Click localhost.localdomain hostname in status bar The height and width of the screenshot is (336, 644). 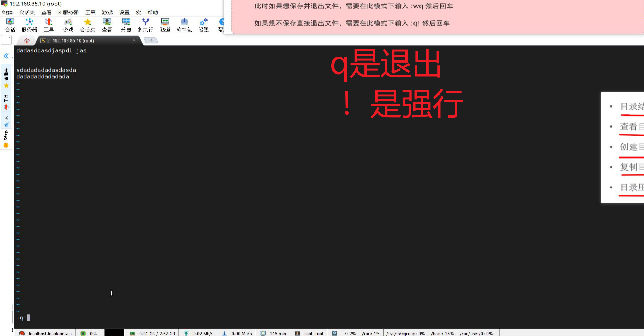point(50,334)
